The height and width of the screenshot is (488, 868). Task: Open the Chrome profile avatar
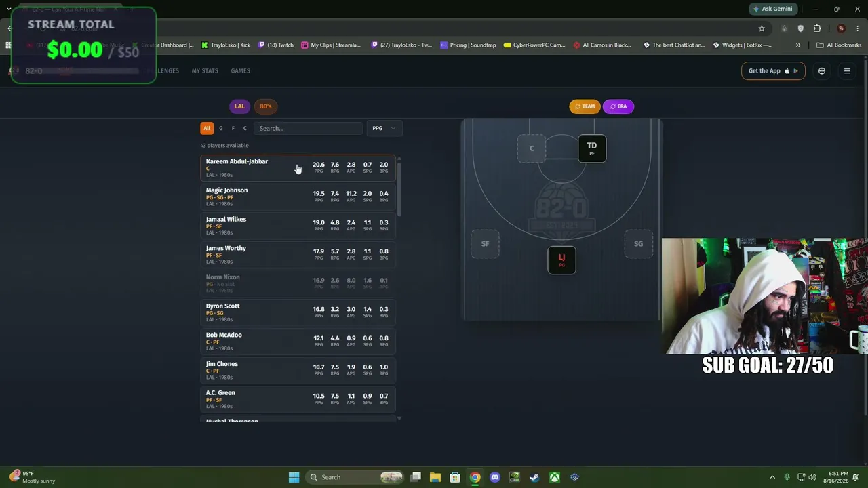[842, 28]
